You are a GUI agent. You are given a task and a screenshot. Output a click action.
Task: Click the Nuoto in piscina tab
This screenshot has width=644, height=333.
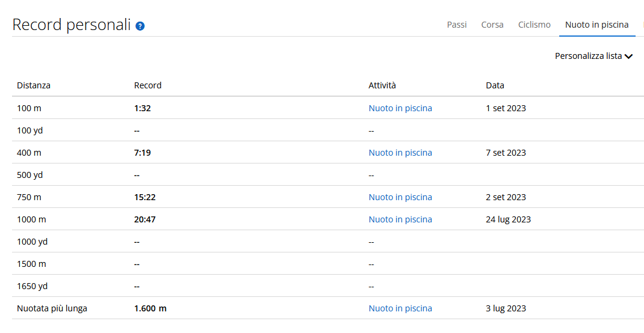point(596,25)
